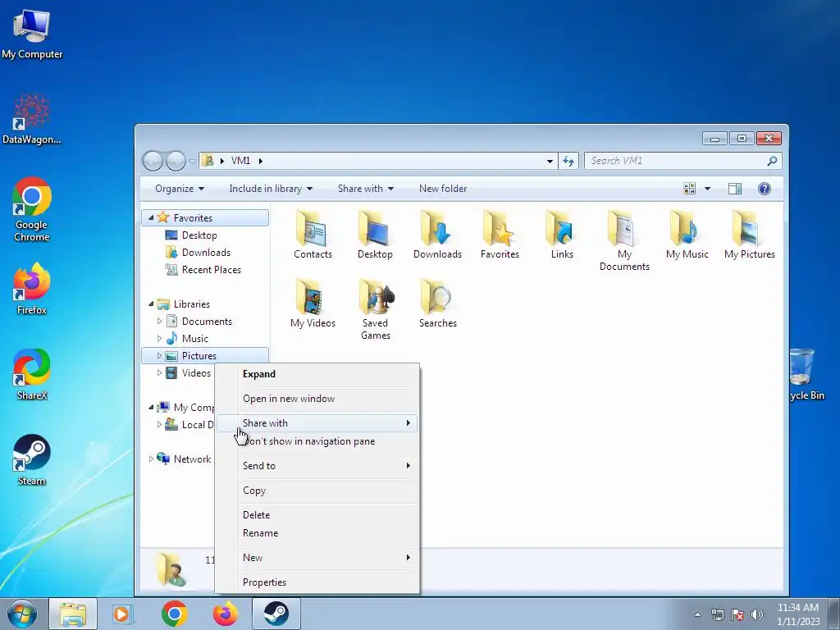
Task: Expand the Music library node
Action: point(159,339)
